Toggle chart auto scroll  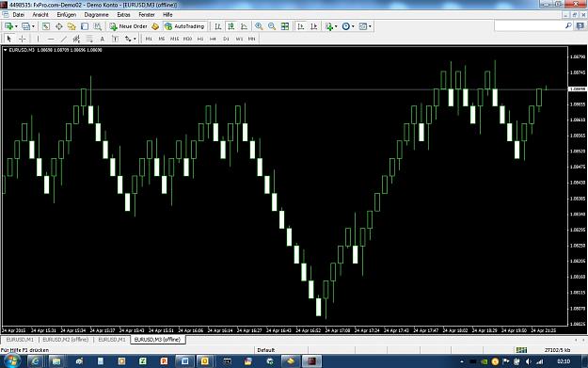point(301,26)
